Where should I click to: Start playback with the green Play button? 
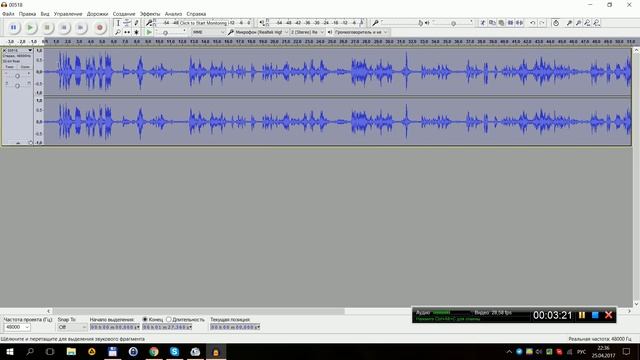click(x=30, y=27)
